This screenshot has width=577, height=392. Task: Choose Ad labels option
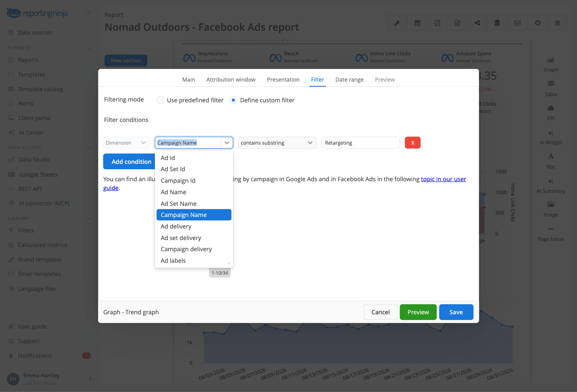tap(194, 260)
